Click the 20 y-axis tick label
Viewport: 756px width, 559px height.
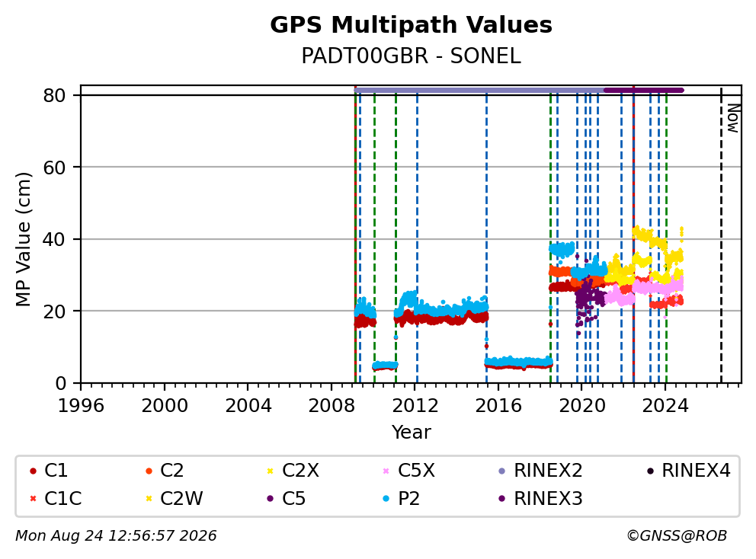coord(54,311)
